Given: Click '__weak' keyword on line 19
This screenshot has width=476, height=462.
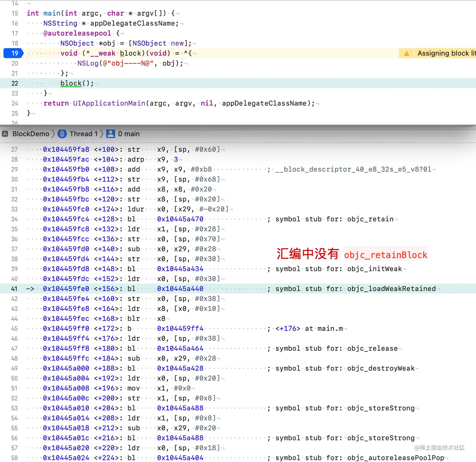Looking at the screenshot, I should click(x=103, y=53).
